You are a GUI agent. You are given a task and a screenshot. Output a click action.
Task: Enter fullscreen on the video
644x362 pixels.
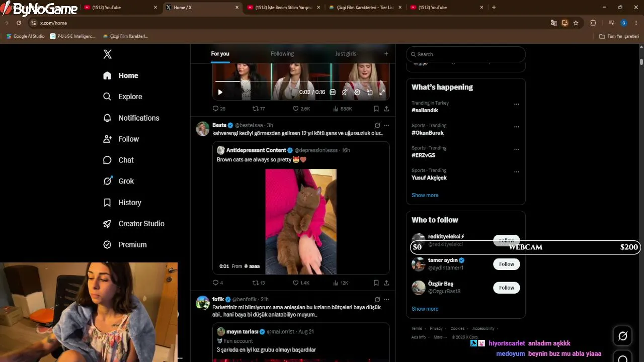pyautogui.click(x=382, y=92)
